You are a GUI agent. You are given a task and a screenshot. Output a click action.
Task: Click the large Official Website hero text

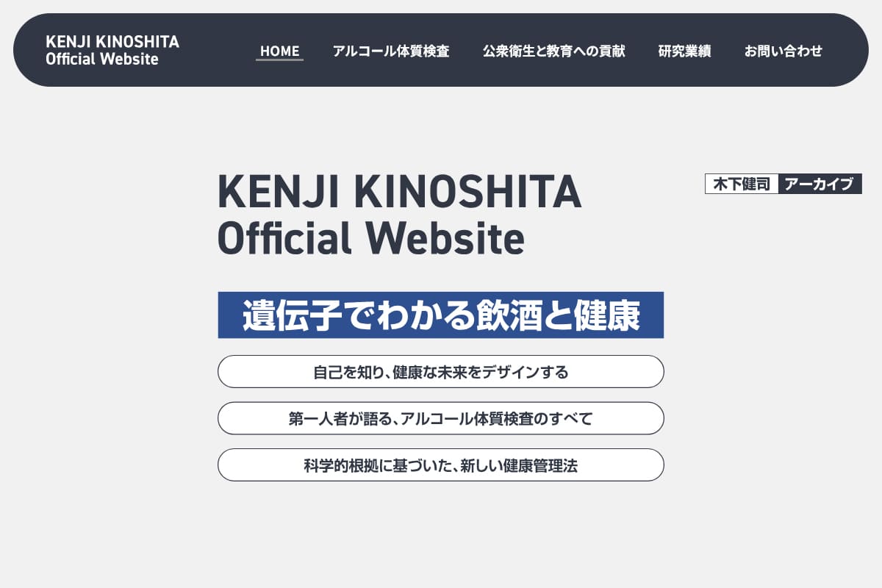(x=371, y=238)
